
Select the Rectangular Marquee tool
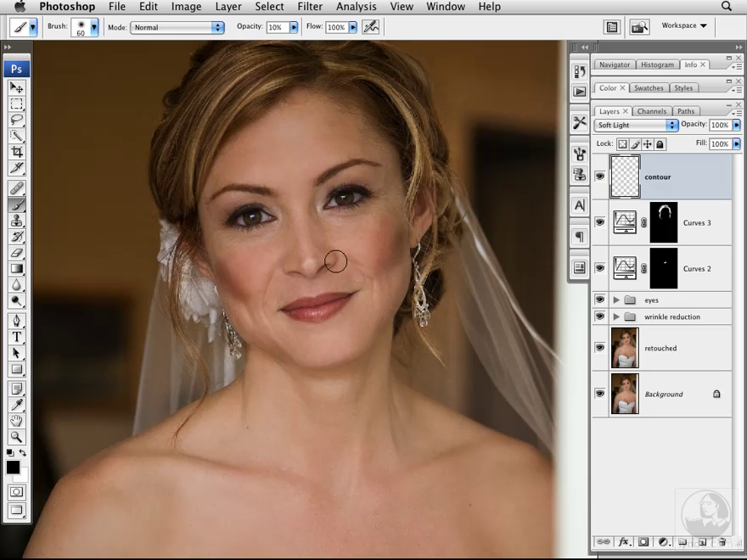17,104
